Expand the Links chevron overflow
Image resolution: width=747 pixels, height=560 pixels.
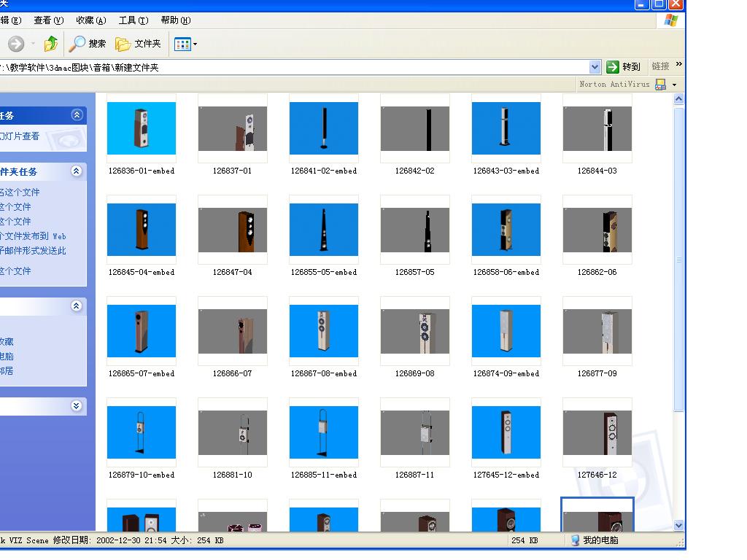pos(679,64)
